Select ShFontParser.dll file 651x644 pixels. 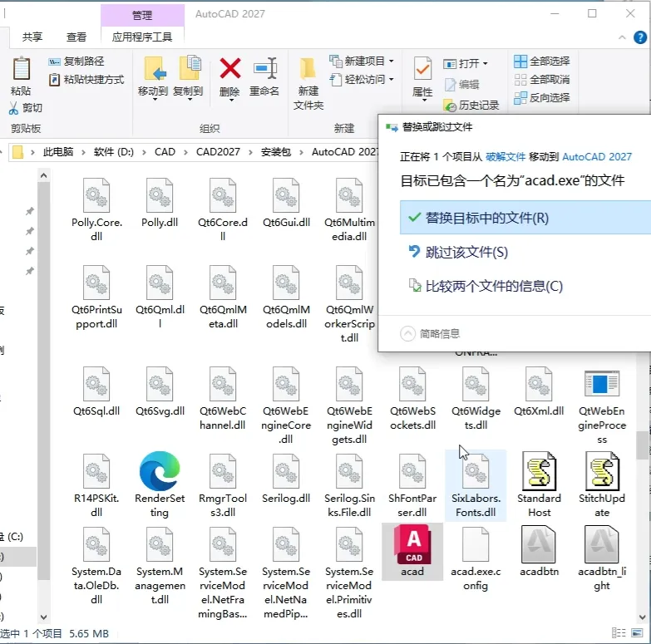point(412,484)
